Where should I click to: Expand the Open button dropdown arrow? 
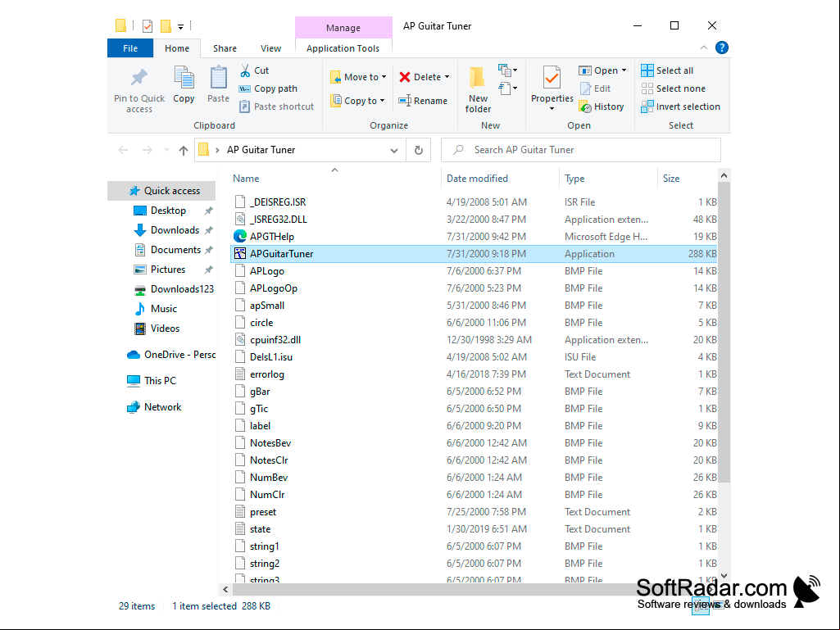[624, 70]
